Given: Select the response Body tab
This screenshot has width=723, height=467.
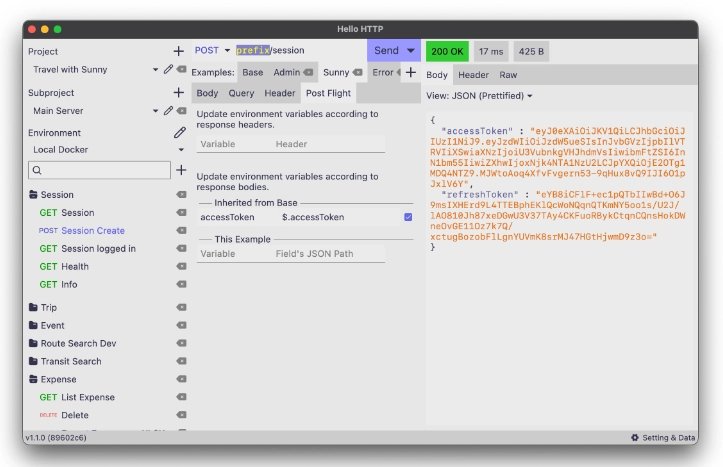Looking at the screenshot, I should (x=437, y=75).
